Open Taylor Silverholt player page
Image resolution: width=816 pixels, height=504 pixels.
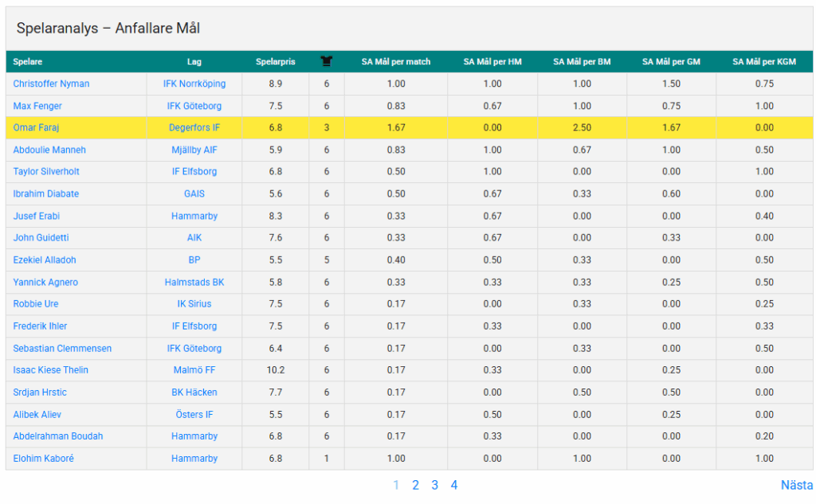[x=46, y=172]
